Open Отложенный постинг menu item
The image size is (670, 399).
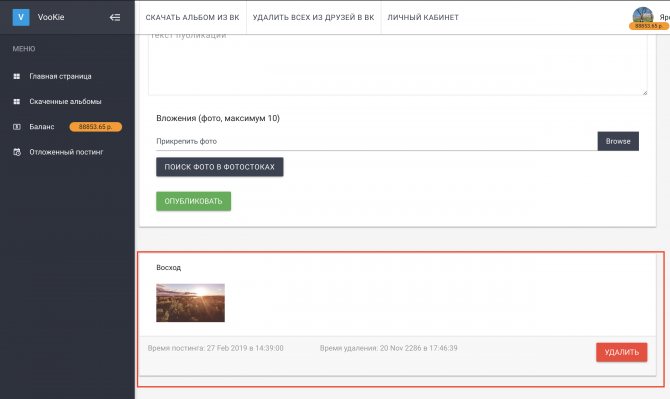point(67,152)
